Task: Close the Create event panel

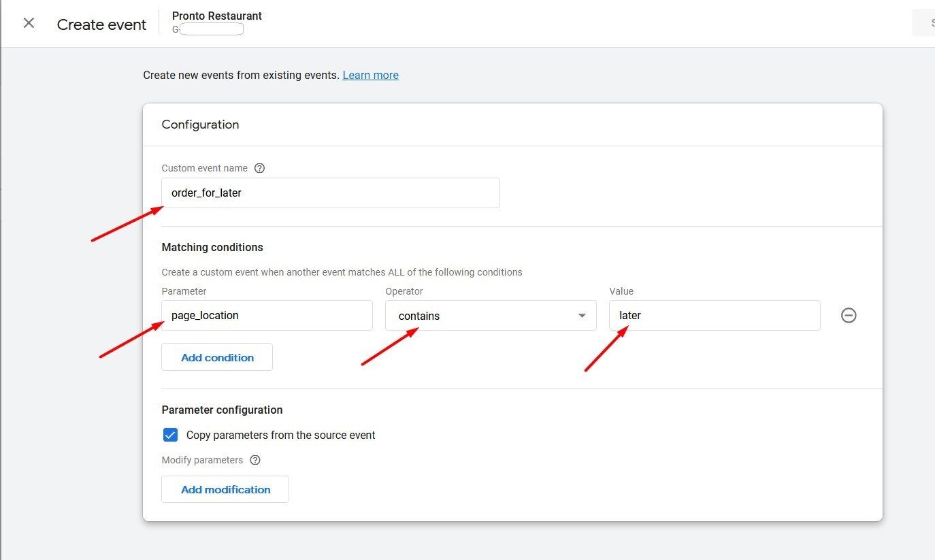Action: pyautogui.click(x=29, y=23)
